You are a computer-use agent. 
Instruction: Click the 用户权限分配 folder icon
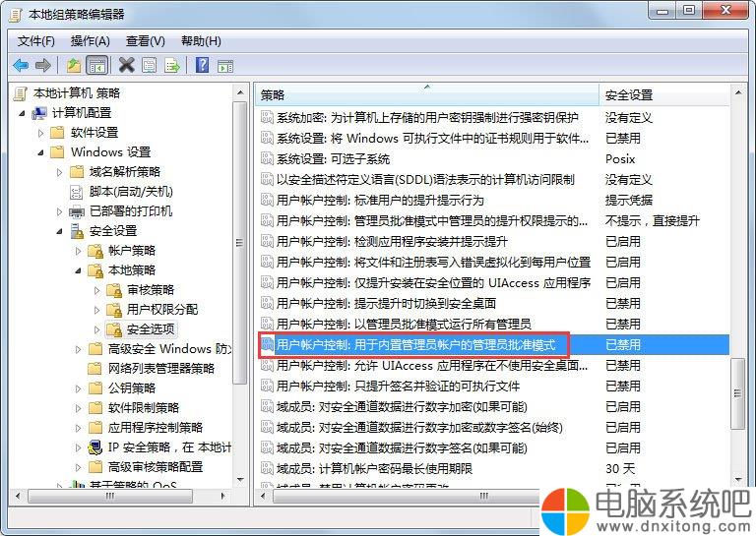pos(114,310)
